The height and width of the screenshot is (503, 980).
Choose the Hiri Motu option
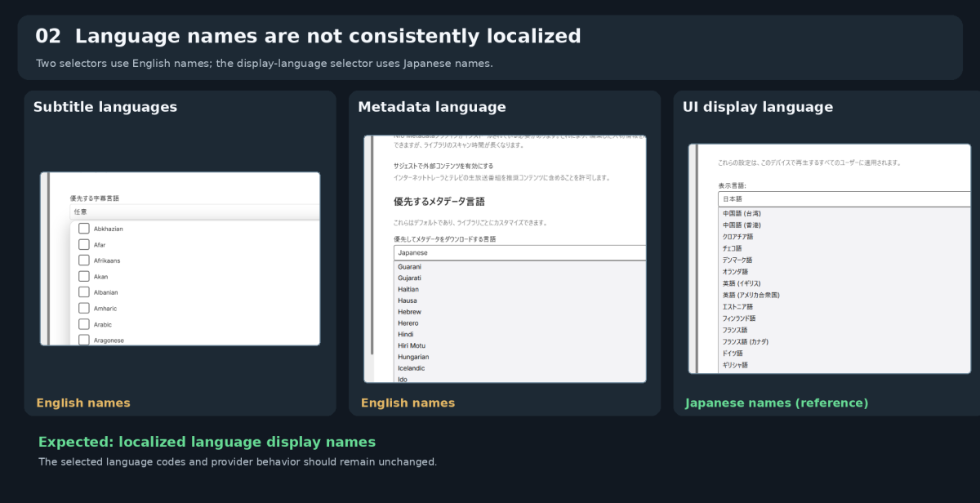pyautogui.click(x=519, y=345)
